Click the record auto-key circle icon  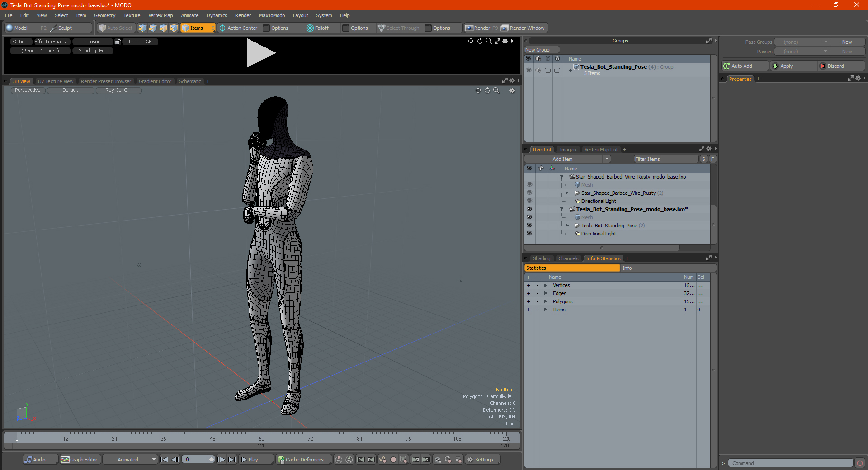point(393,460)
